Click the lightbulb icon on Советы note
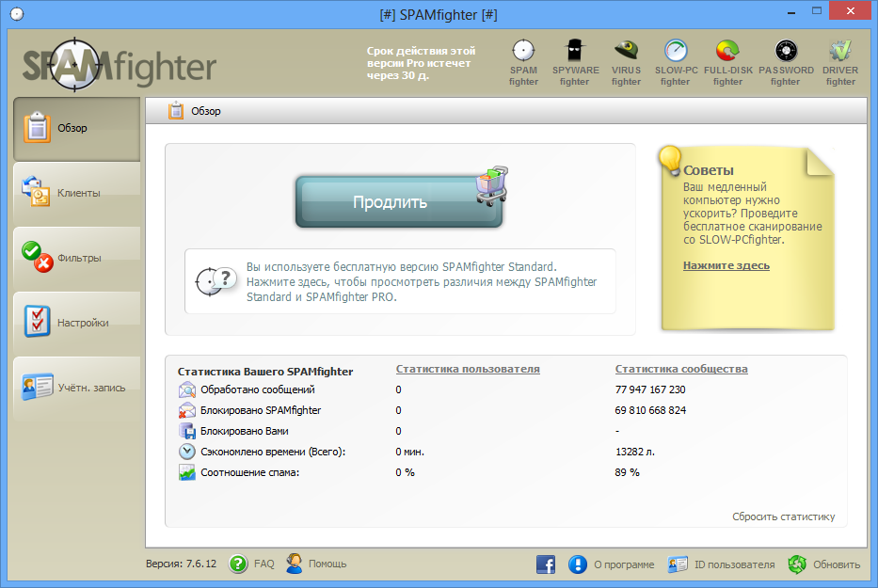 tap(670, 159)
